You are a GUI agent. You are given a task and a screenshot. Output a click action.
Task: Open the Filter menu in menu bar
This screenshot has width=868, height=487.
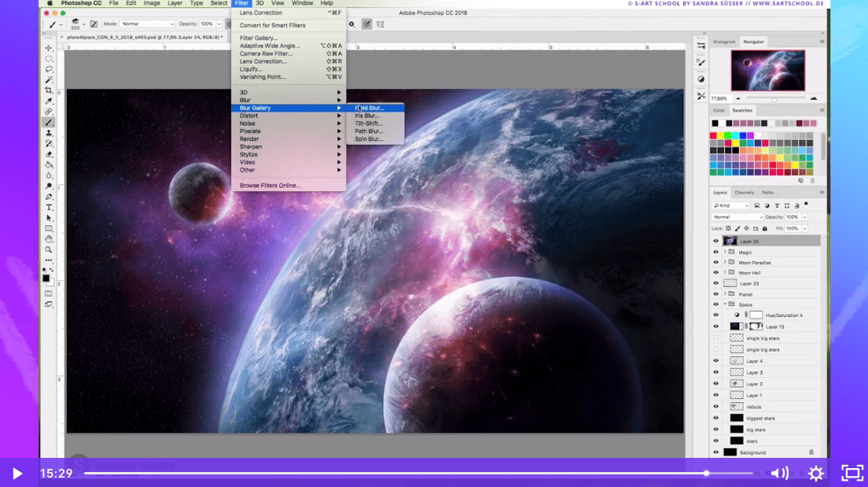tap(242, 3)
